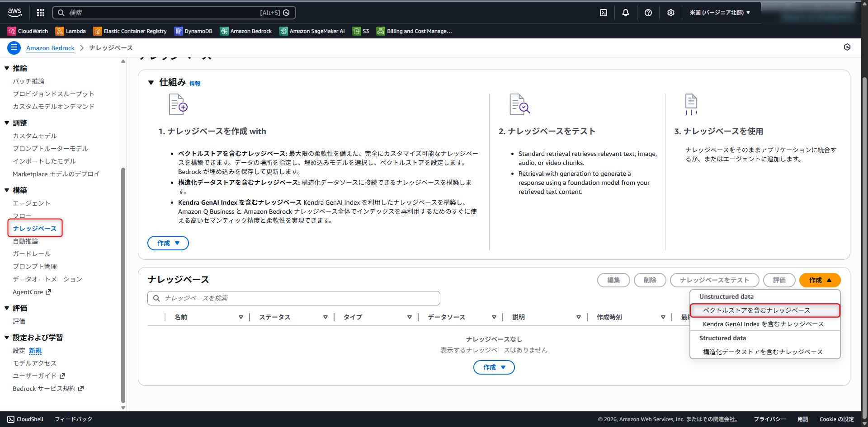Viewport: 868px width, 427px height.
Task: Open CloudWatch from the favorites bar
Action: point(28,31)
